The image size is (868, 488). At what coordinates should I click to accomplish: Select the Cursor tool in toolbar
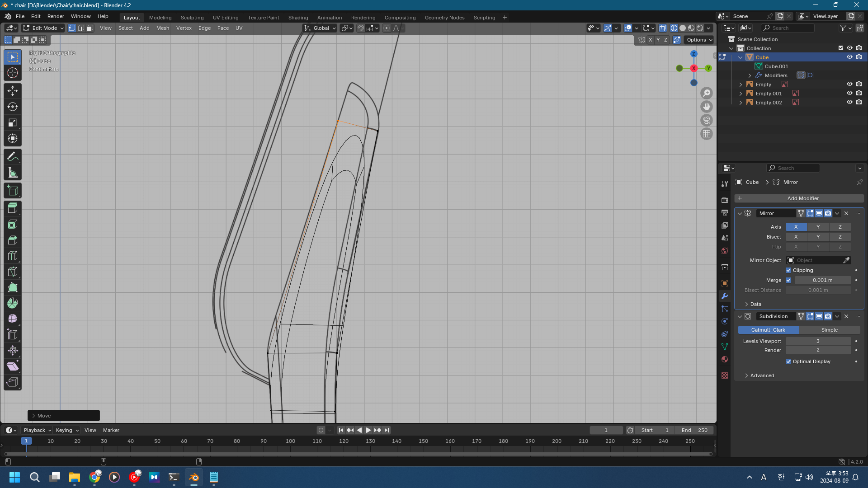pos(13,73)
